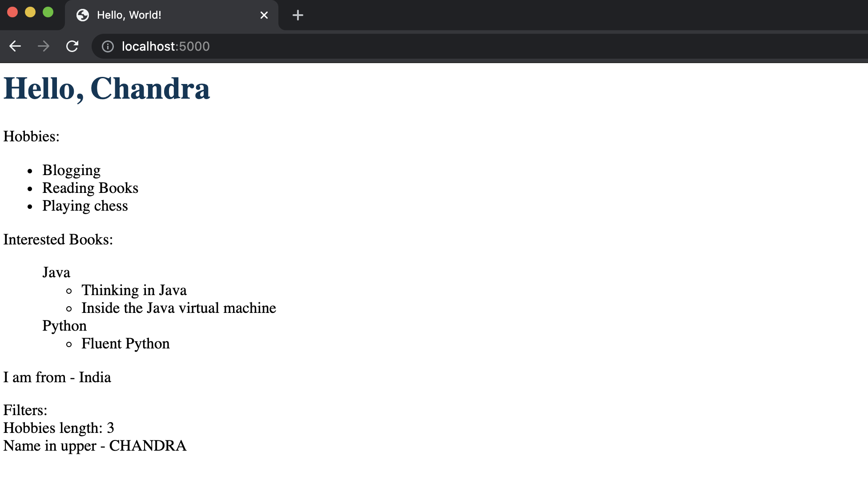
Task: Click the green fullscreen window button
Action: (x=48, y=12)
